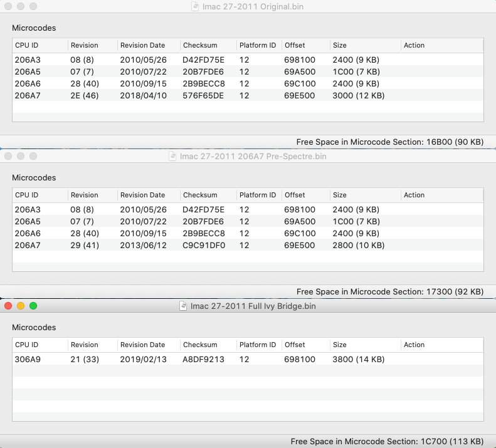This screenshot has height=448, width=496.
Task: Click Action header in Full Ivy Bridge window
Action: pos(442,345)
